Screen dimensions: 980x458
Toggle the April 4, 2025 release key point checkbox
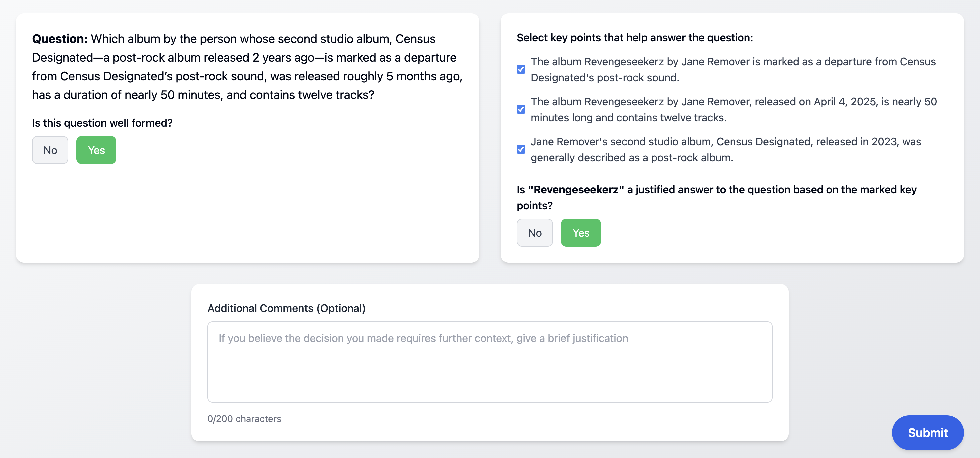coord(521,110)
